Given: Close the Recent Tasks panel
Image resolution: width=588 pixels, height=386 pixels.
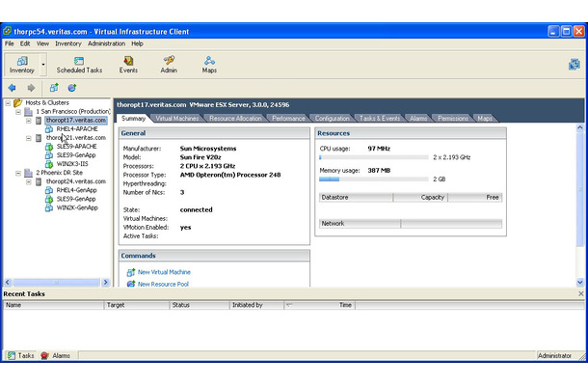Looking at the screenshot, I should coord(581,293).
